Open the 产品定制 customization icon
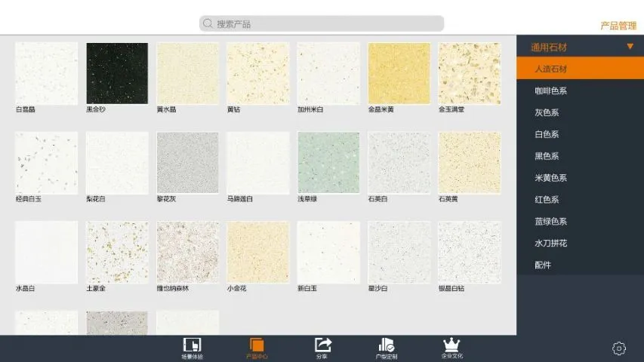Screen dimensions: 644x362 [387, 346]
